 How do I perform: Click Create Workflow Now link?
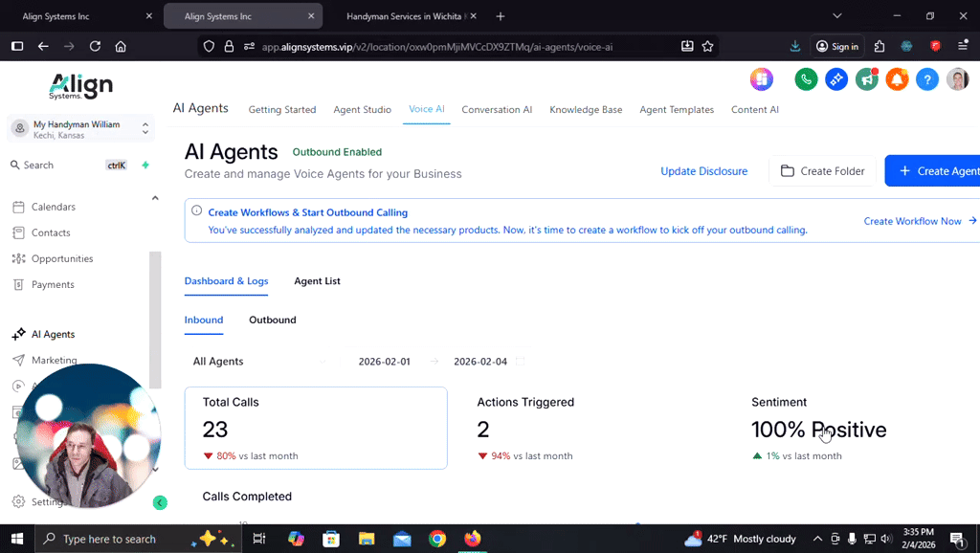point(920,221)
